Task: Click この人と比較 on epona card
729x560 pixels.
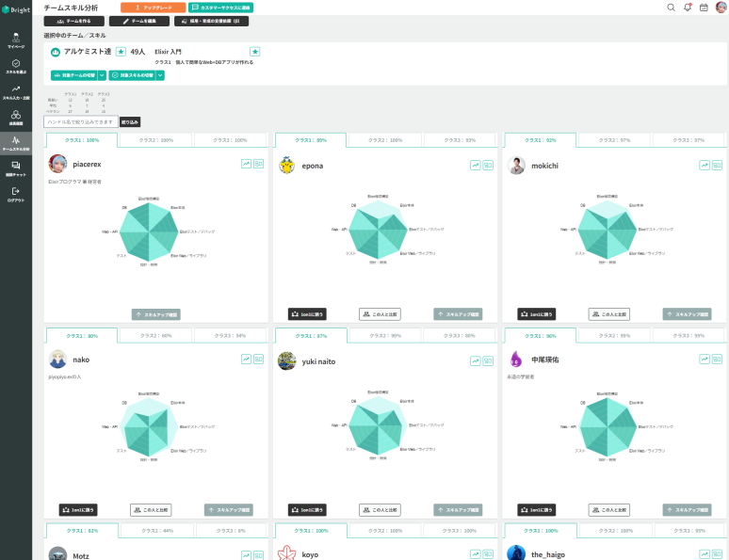Action: pyautogui.click(x=380, y=314)
